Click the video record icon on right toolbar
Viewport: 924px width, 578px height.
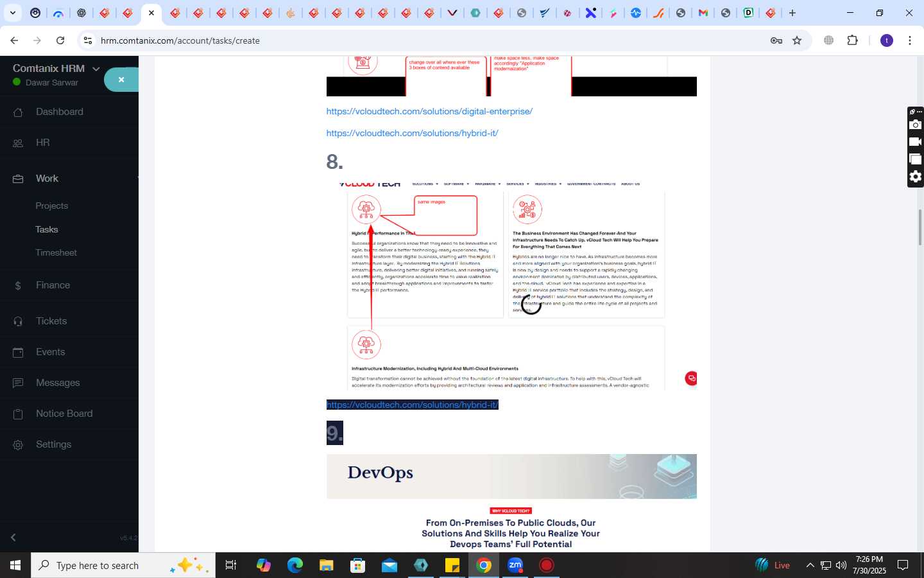(916, 142)
